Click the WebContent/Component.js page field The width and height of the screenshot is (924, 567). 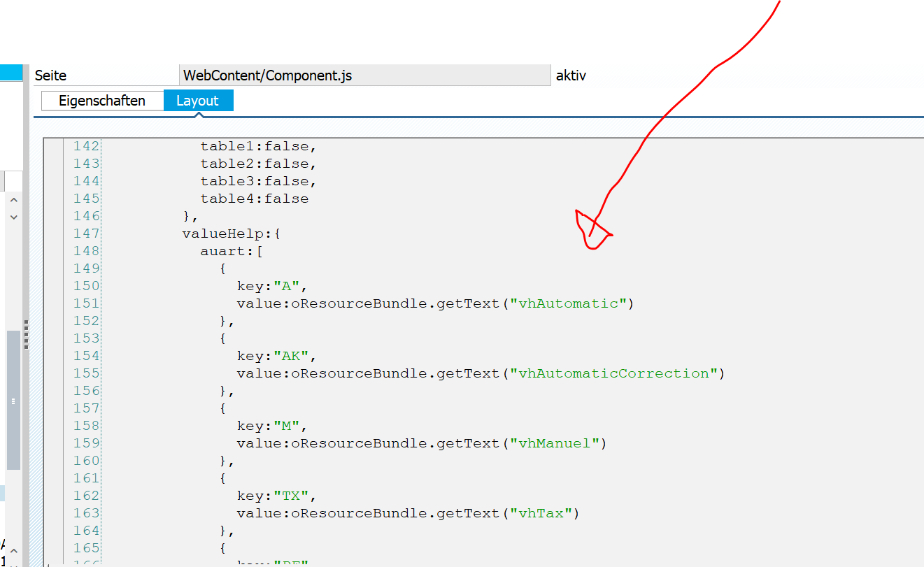(364, 76)
